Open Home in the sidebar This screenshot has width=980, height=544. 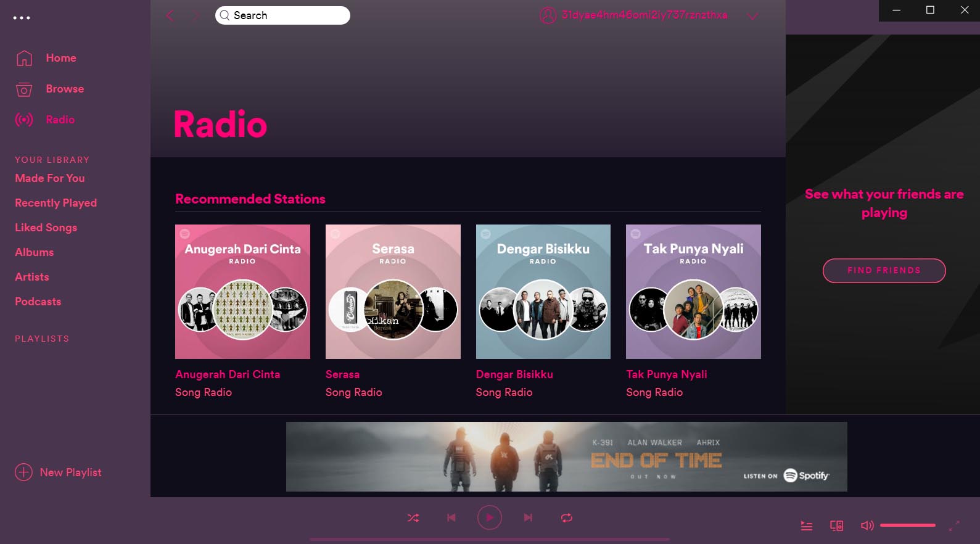click(61, 58)
